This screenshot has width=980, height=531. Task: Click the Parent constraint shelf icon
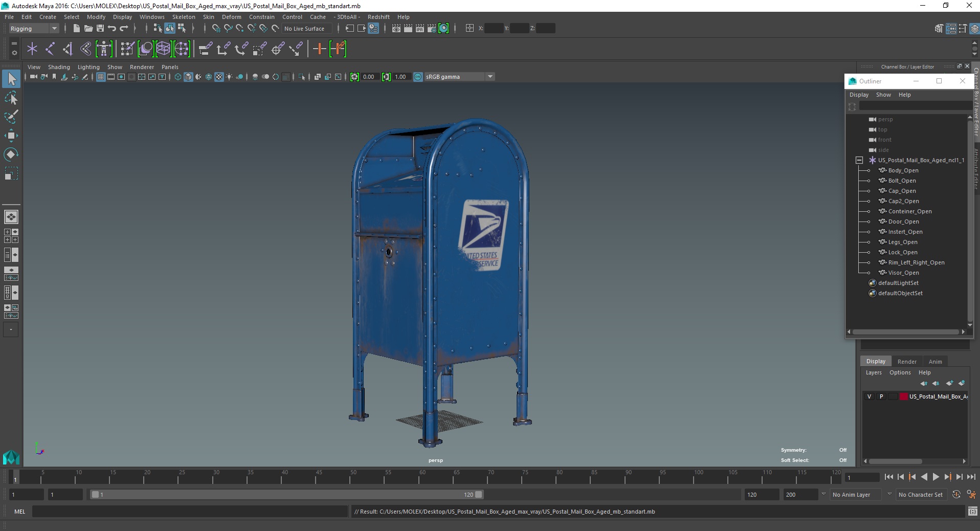click(206, 49)
